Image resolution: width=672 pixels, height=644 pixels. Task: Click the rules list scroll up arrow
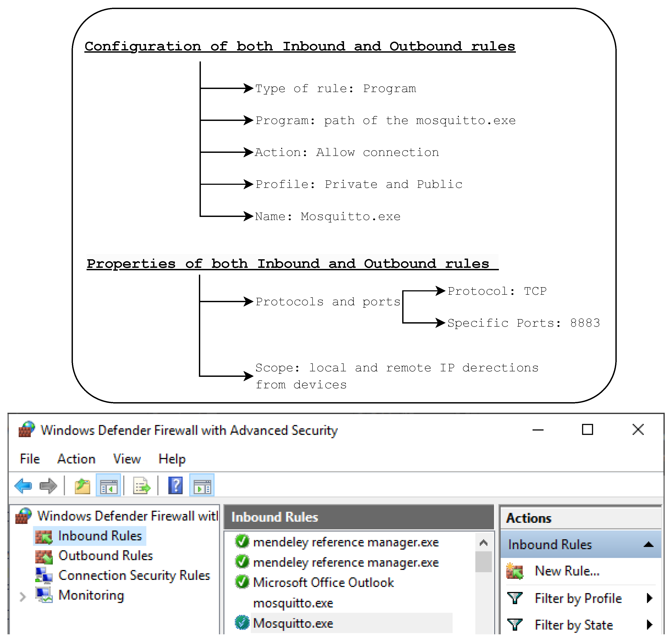483,542
